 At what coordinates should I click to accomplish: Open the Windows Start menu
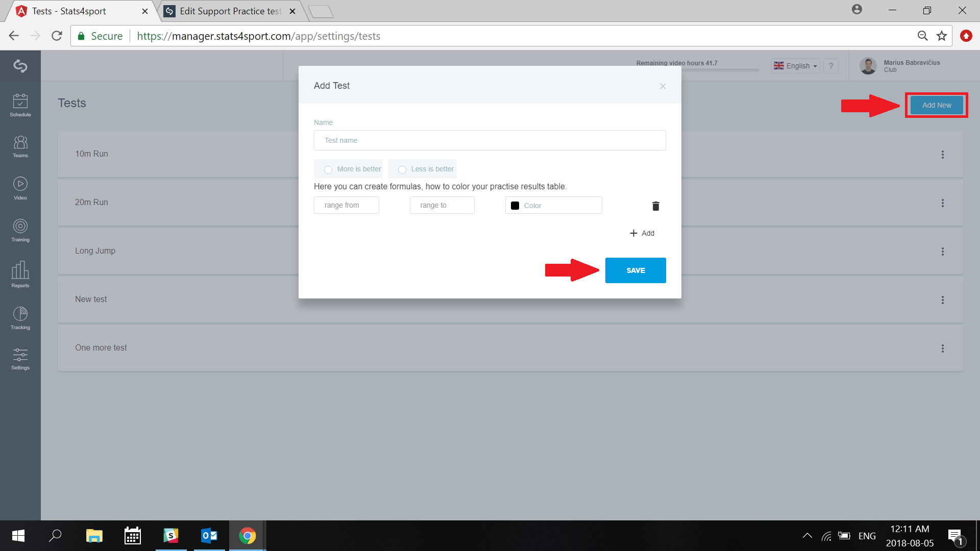[18, 536]
